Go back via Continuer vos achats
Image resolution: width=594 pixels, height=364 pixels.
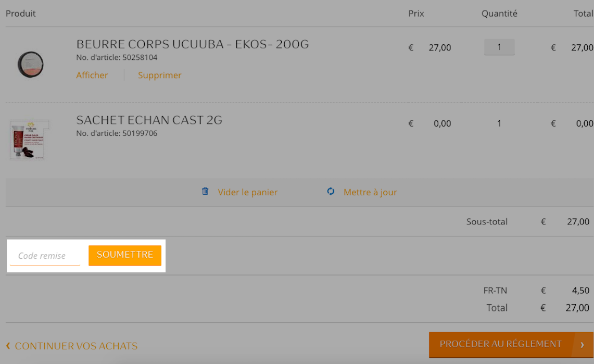pyautogui.click(x=76, y=346)
